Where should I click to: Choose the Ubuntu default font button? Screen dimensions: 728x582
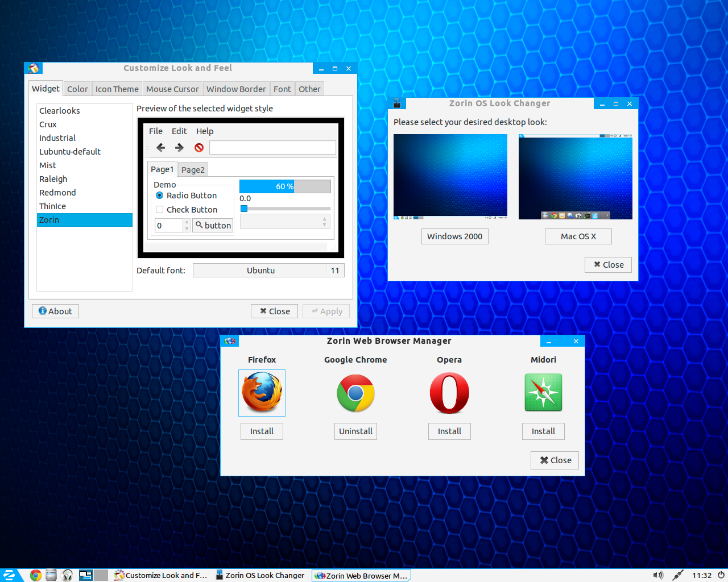(268, 271)
